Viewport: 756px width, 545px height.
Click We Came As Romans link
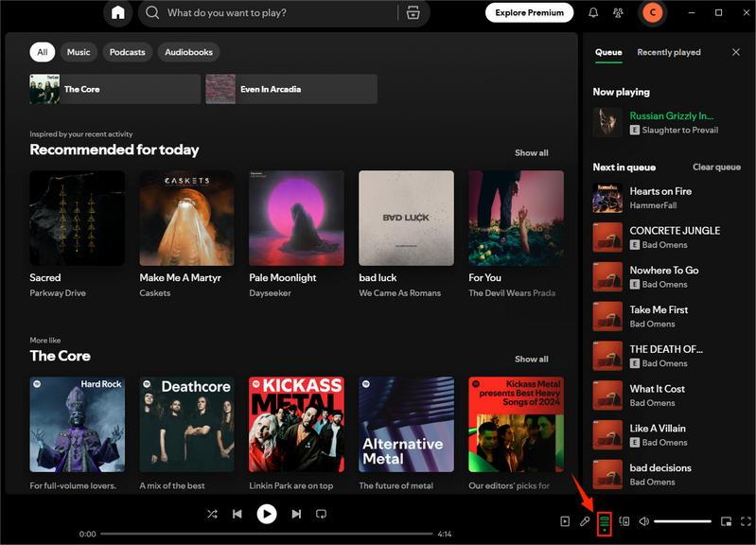(399, 293)
